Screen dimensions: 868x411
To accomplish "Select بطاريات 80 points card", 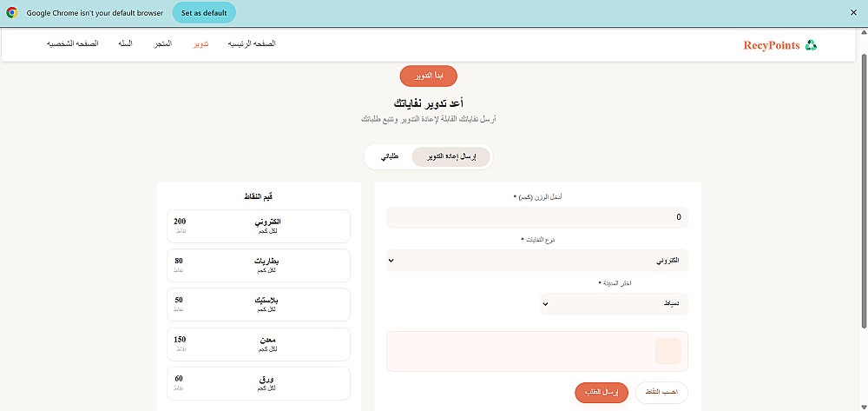I will click(x=259, y=265).
